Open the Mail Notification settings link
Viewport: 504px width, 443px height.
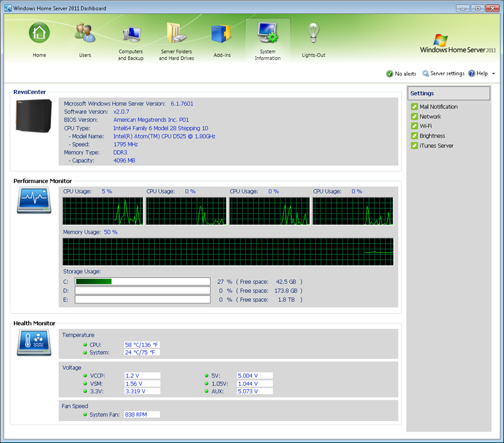tap(439, 107)
